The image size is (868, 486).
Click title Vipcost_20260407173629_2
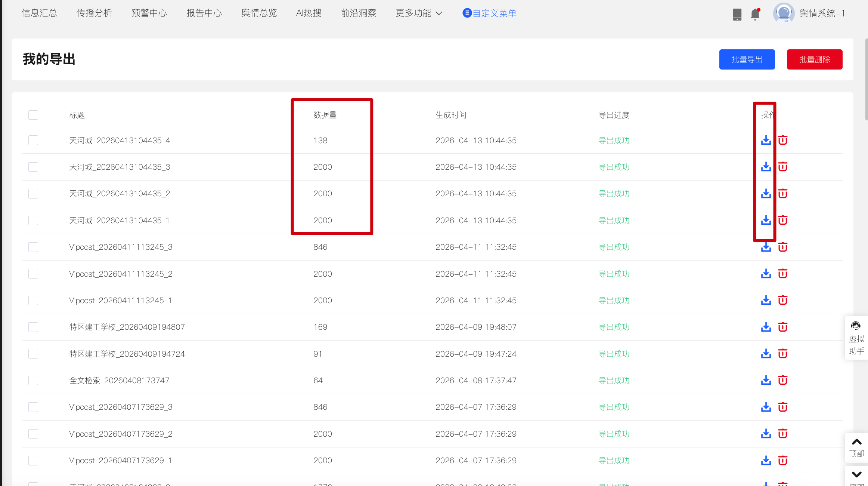tap(121, 434)
